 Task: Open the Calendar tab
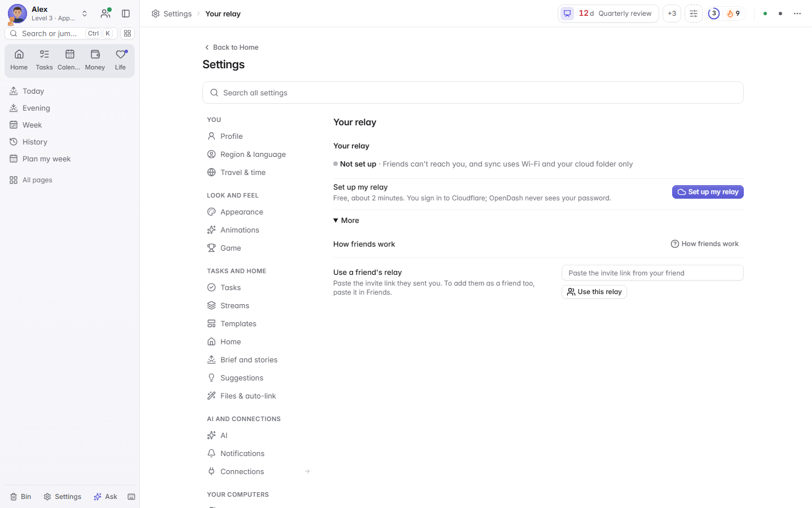click(69, 60)
